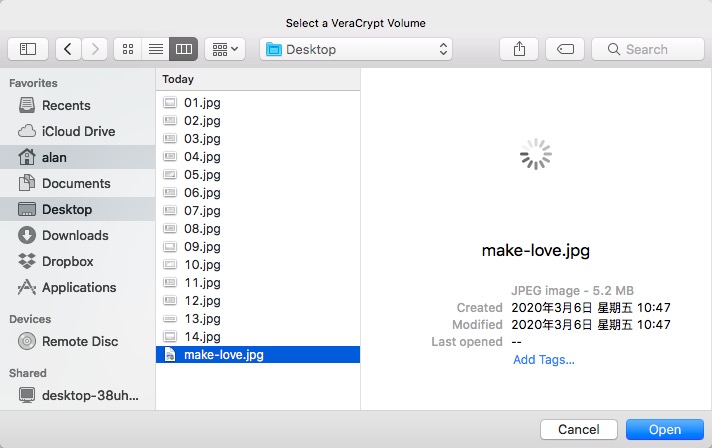Open Downloads folder from sidebar
Image resolution: width=712 pixels, height=448 pixels.
[75, 235]
